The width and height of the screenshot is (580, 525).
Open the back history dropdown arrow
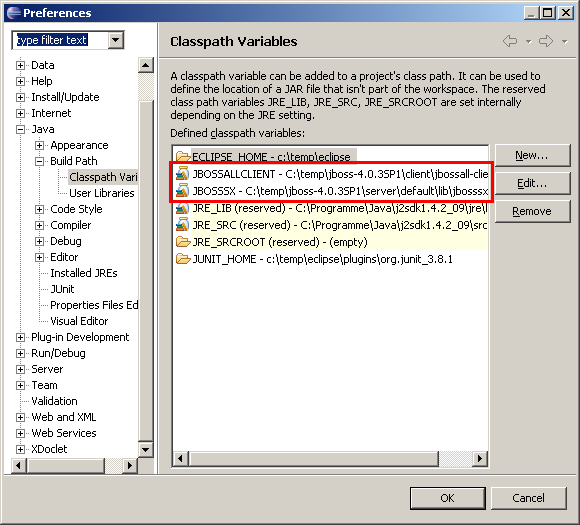[x=529, y=41]
